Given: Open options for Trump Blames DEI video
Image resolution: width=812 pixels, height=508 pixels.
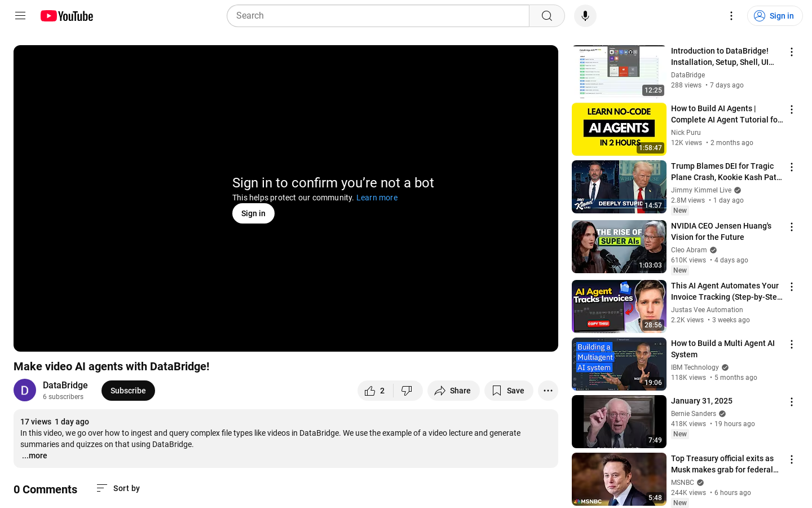Looking at the screenshot, I should pos(792,167).
